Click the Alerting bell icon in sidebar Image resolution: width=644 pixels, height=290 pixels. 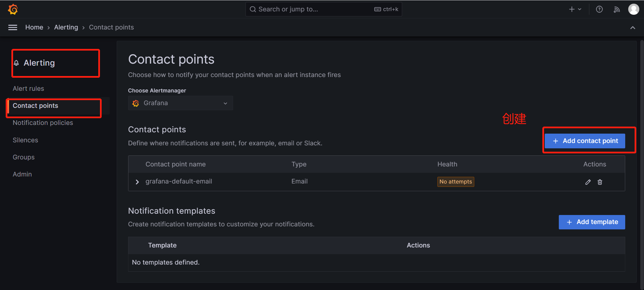[16, 63]
